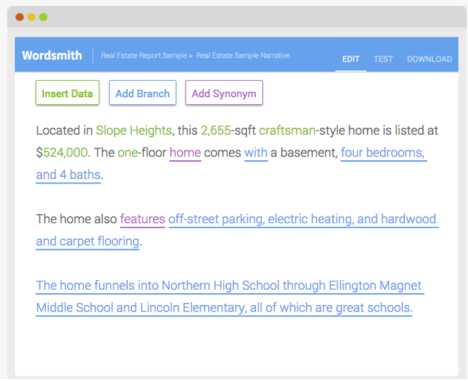Open the branch on the word with
The width and height of the screenshot is (468, 381).
click(256, 153)
